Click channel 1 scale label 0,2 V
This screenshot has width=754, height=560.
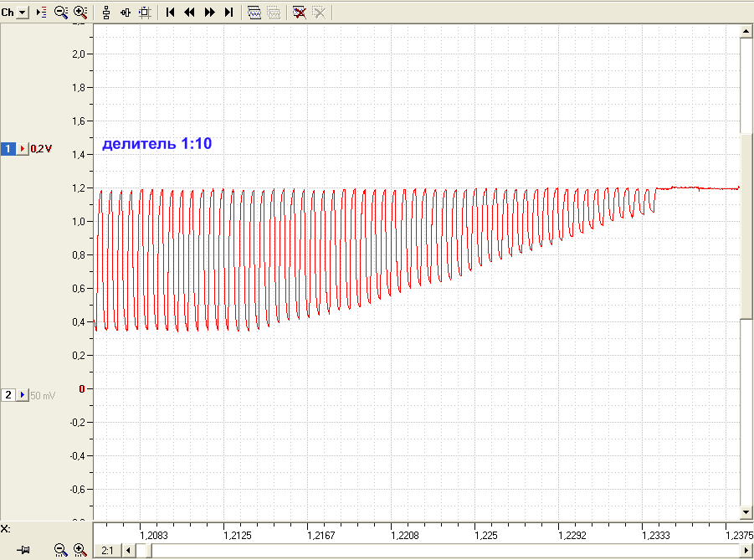tap(41, 149)
